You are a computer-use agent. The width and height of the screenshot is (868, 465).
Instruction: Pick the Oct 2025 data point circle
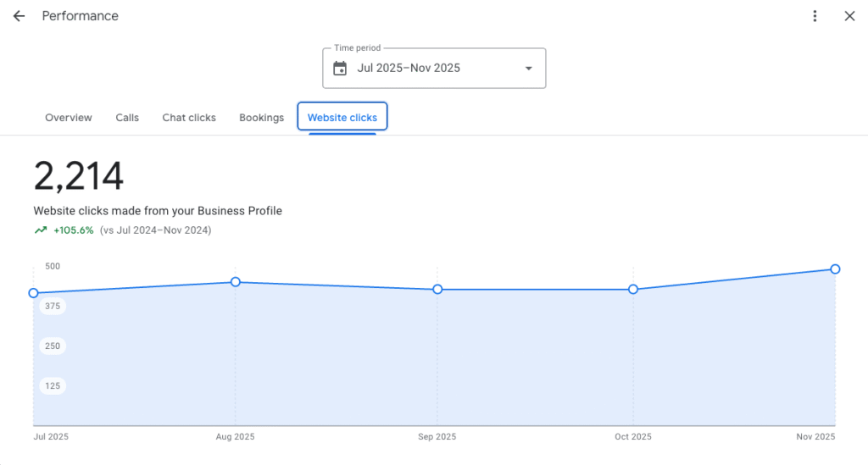tap(633, 290)
